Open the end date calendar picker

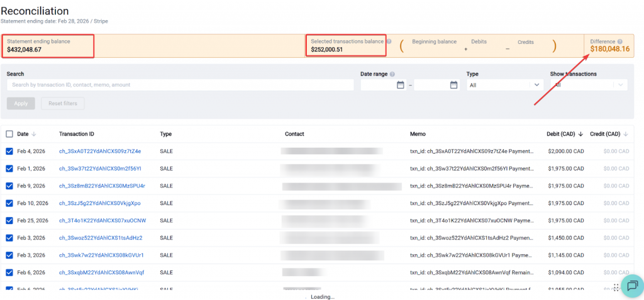[x=454, y=85]
